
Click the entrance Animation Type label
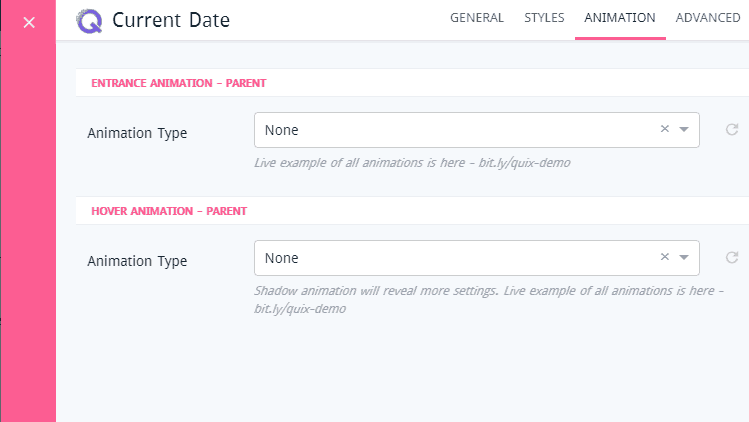(x=137, y=133)
